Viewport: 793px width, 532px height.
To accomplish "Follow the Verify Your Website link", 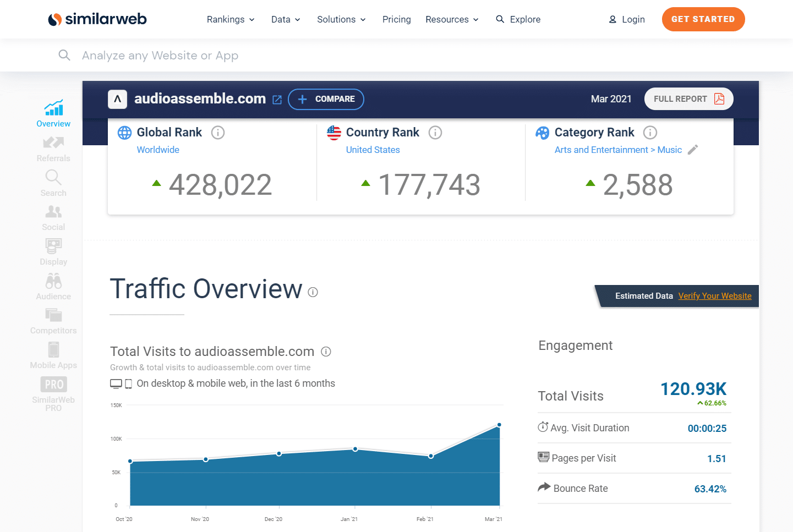I will pyautogui.click(x=714, y=295).
